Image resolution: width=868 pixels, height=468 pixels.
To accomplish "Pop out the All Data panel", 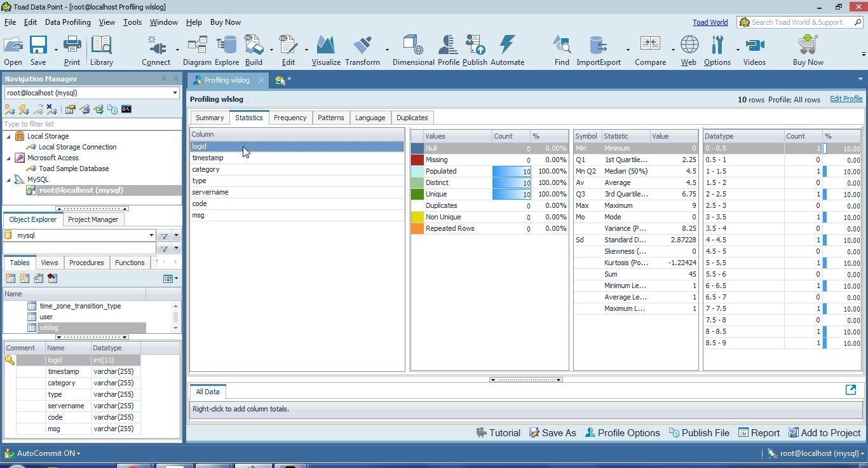I will [x=851, y=390].
